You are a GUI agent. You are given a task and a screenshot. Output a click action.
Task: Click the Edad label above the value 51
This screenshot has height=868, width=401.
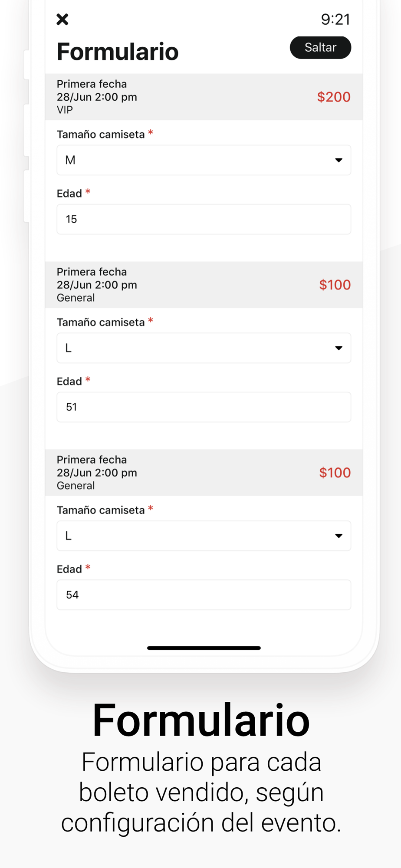pyautogui.click(x=69, y=381)
